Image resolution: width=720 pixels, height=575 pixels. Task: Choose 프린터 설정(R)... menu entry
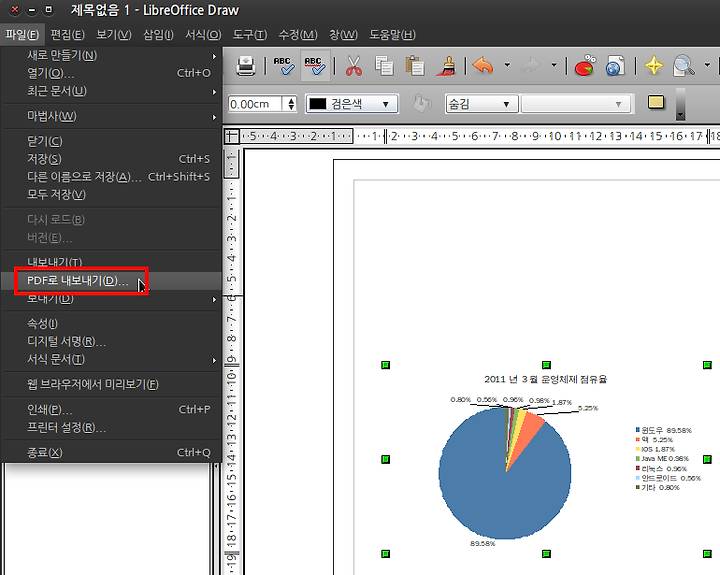click(111, 428)
